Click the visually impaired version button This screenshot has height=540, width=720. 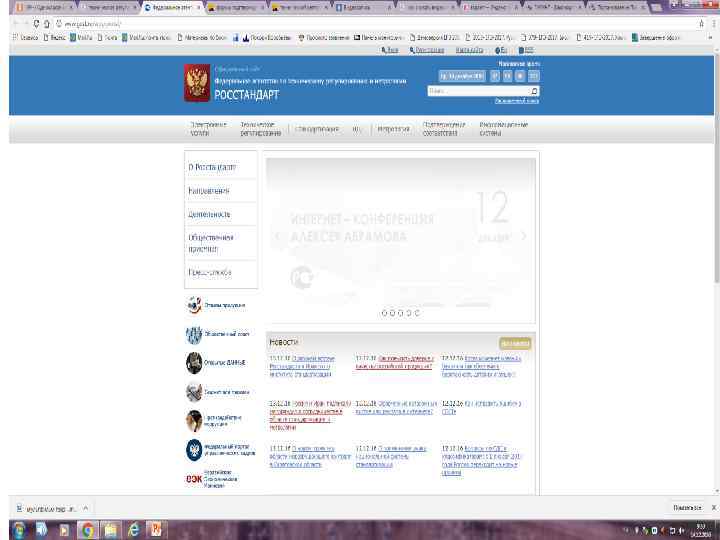pyautogui.click(x=462, y=76)
